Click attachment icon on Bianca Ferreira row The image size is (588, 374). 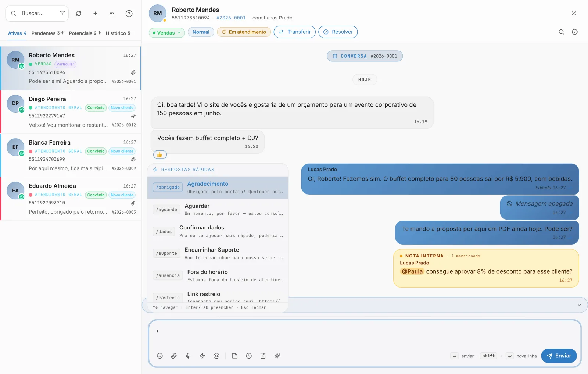click(x=133, y=159)
